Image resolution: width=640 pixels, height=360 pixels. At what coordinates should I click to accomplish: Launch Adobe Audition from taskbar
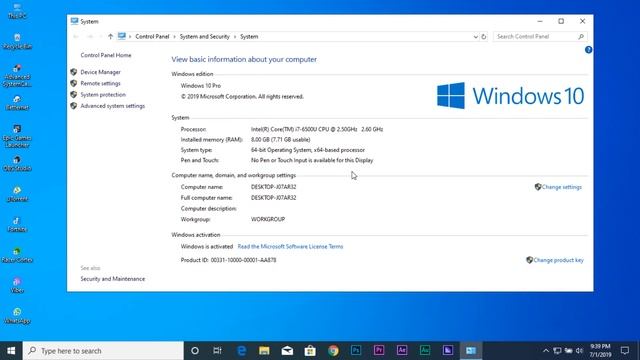click(425, 351)
